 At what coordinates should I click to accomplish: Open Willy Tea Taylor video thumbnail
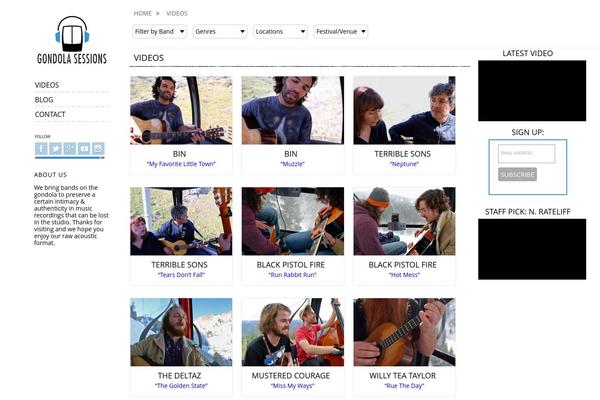click(404, 332)
